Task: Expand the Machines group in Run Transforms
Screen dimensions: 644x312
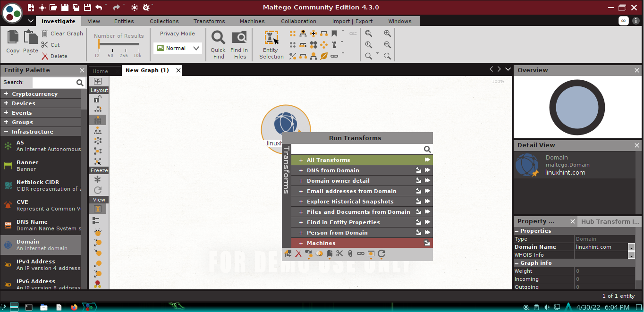Action: [301, 243]
